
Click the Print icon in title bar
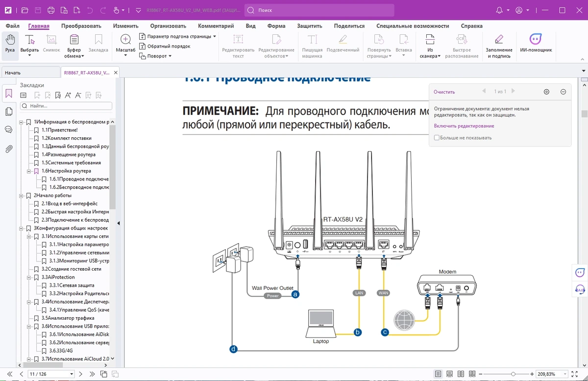(x=51, y=10)
